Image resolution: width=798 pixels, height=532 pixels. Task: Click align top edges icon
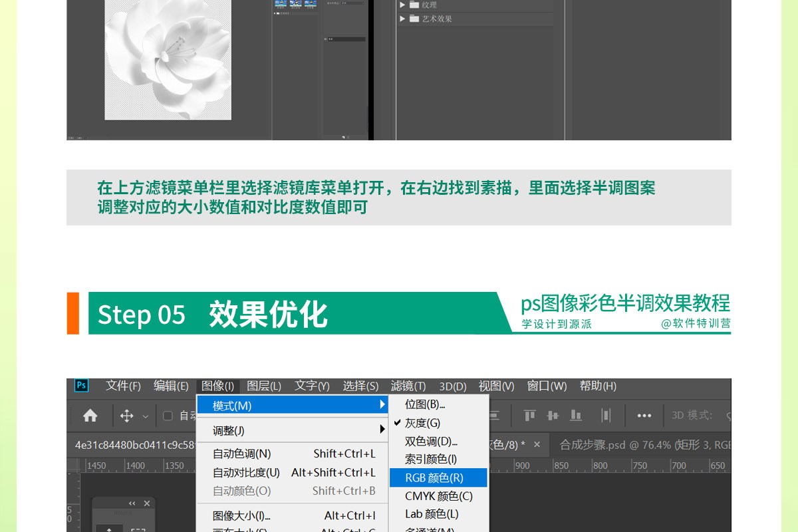(x=530, y=416)
